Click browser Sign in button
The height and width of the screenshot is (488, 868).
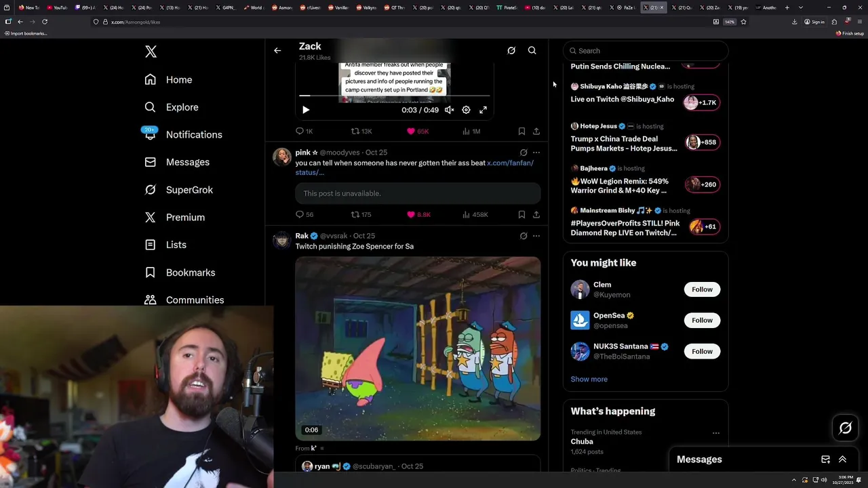pyautogui.click(x=814, y=22)
